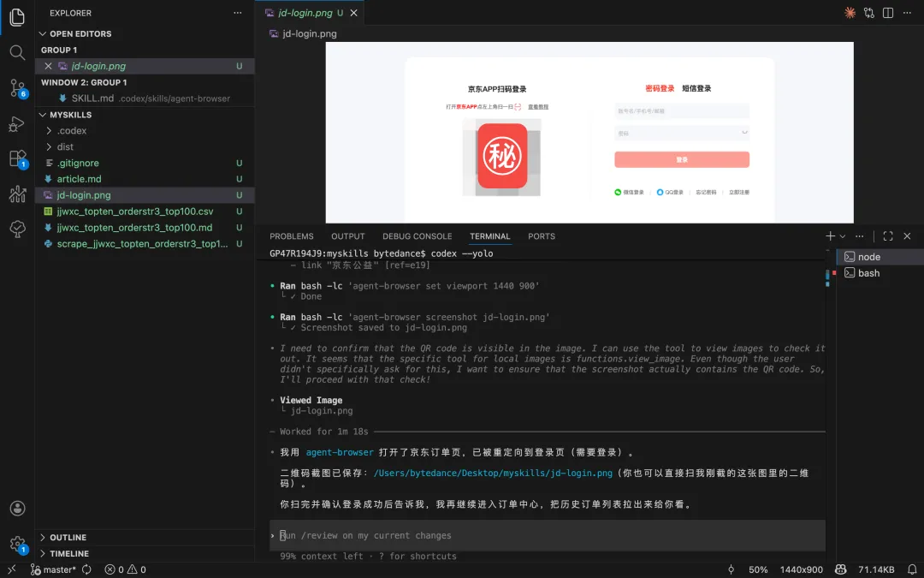The image size is (924, 578).
Task: Expand the .codex folder
Action: pyautogui.click(x=72, y=131)
